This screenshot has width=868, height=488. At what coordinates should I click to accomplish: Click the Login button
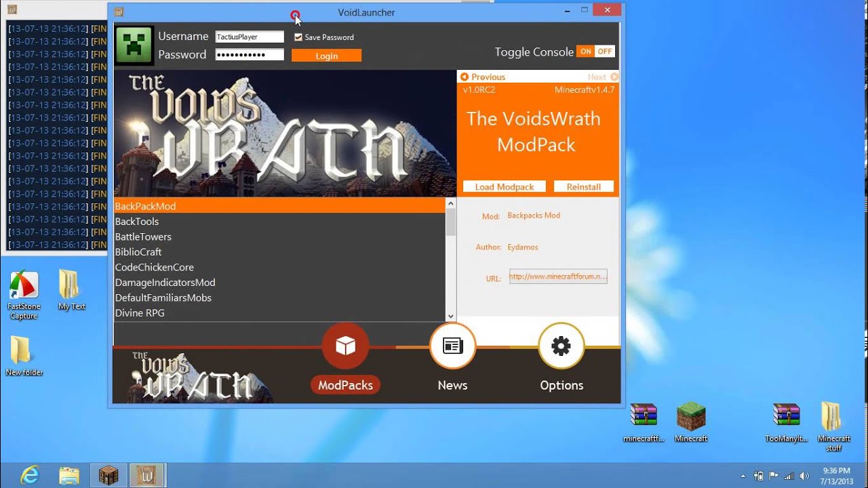point(326,56)
